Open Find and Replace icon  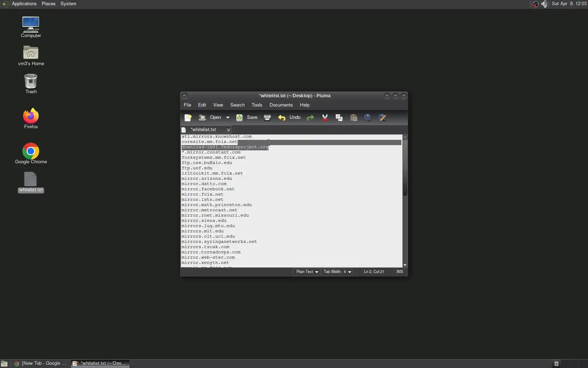click(383, 118)
